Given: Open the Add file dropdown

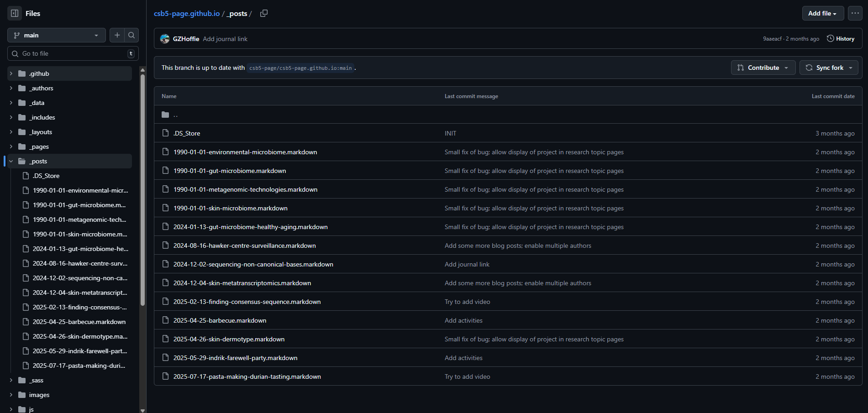Looking at the screenshot, I should [x=822, y=13].
